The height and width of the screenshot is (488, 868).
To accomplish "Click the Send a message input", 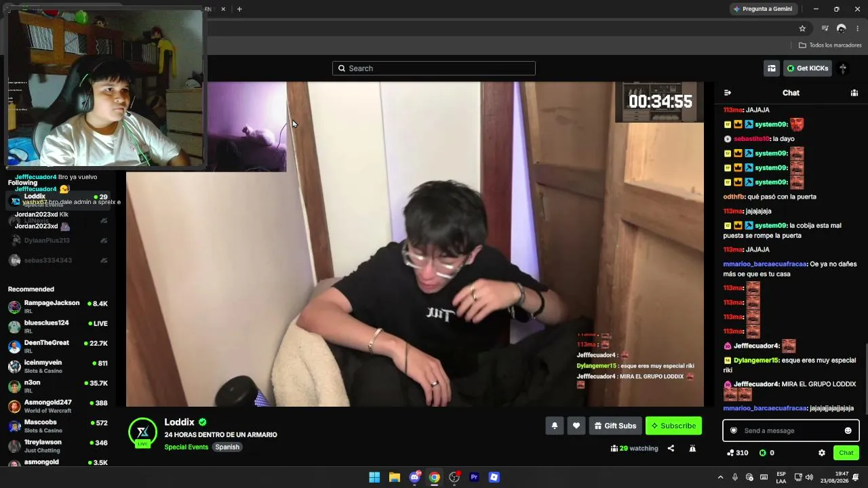I will [791, 430].
